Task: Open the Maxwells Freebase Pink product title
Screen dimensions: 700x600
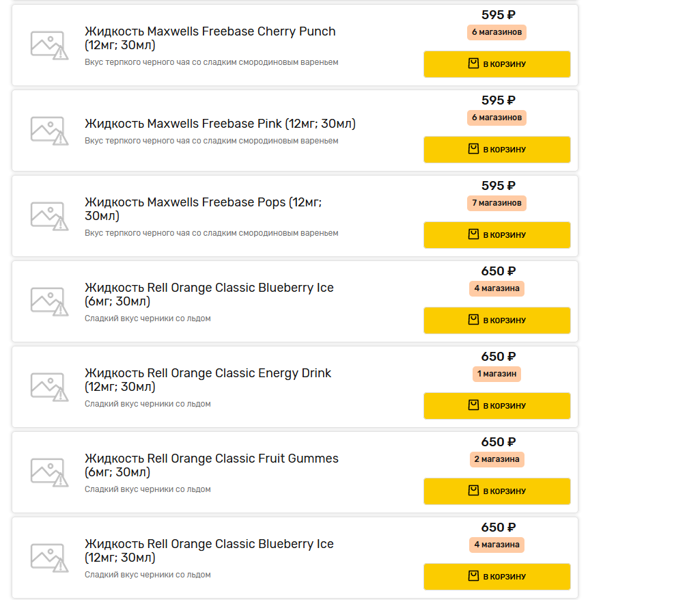Action: click(220, 124)
